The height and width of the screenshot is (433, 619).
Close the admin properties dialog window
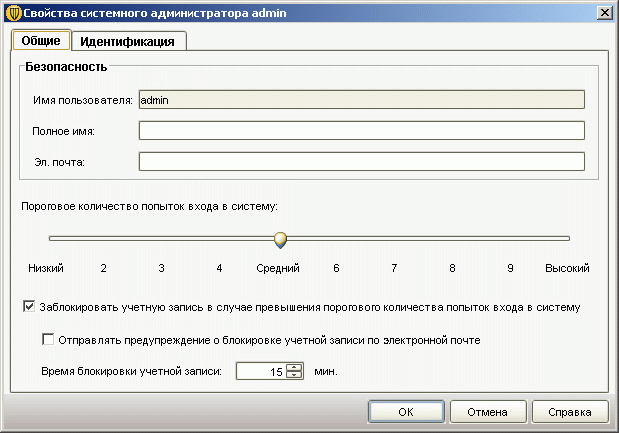[x=604, y=11]
